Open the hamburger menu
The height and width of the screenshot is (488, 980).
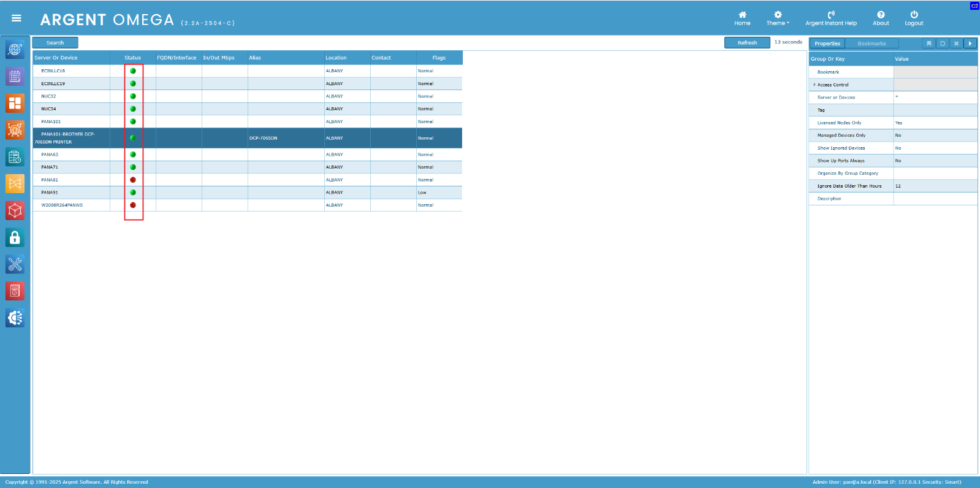click(x=17, y=18)
